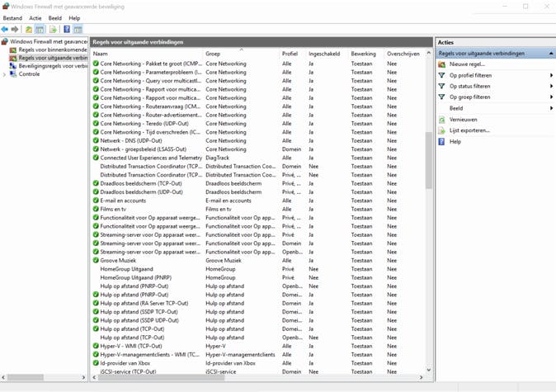Sort by the Ingeschakeld column header
Viewport: 556px width, 392px height.
[327, 54]
